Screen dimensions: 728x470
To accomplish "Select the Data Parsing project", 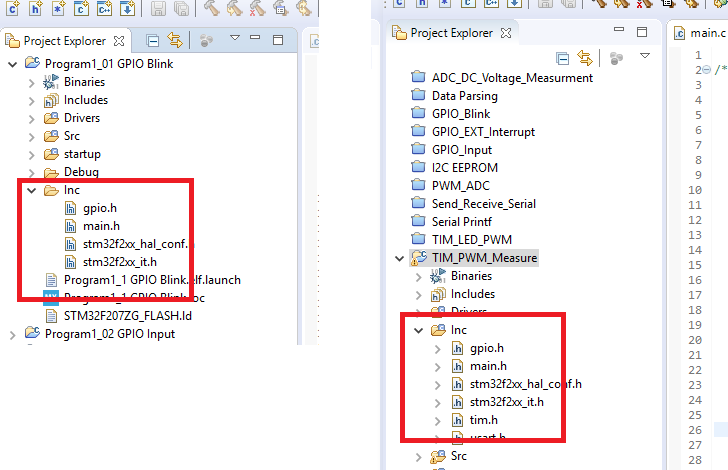I will pyautogui.click(x=465, y=96).
